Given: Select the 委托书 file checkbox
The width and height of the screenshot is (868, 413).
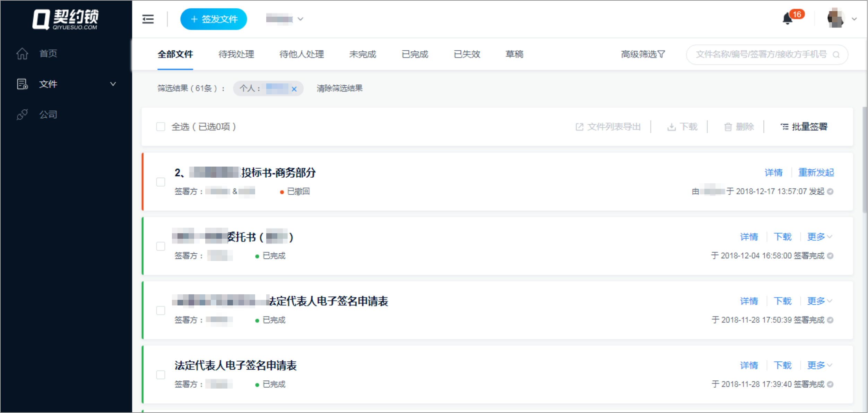Looking at the screenshot, I should pyautogui.click(x=160, y=246).
